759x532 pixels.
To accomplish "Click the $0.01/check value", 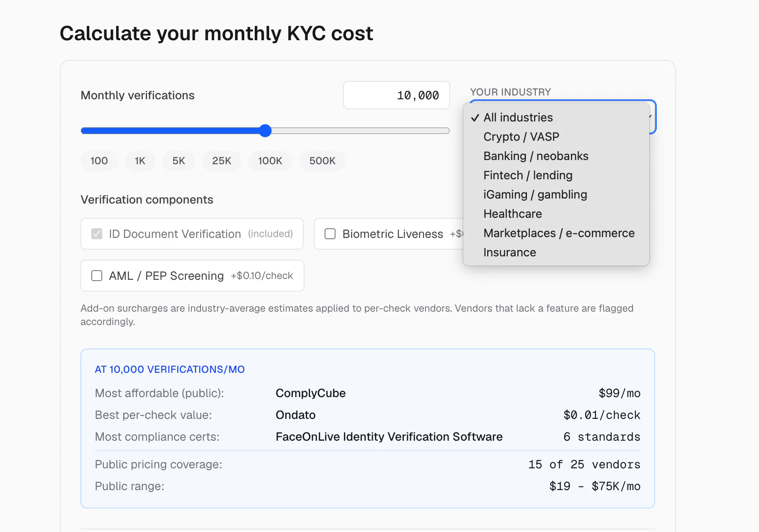I will coord(602,415).
